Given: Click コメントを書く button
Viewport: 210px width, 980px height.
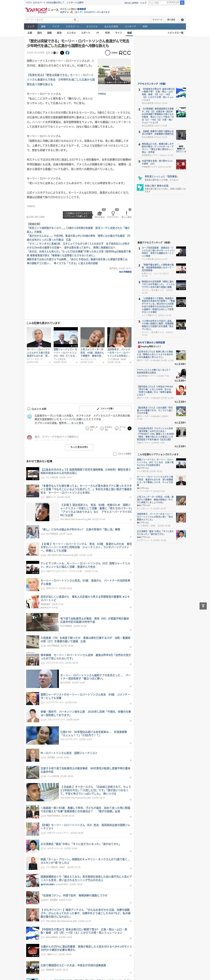Looking at the screenshot, I should tap(105, 409).
